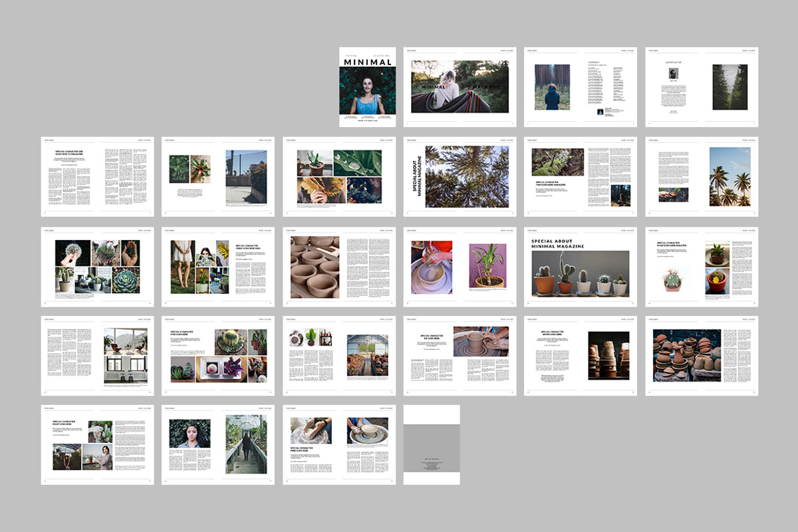The width and height of the screenshot is (798, 532).
Task: Open the palm trees spread
Action: 702,176
